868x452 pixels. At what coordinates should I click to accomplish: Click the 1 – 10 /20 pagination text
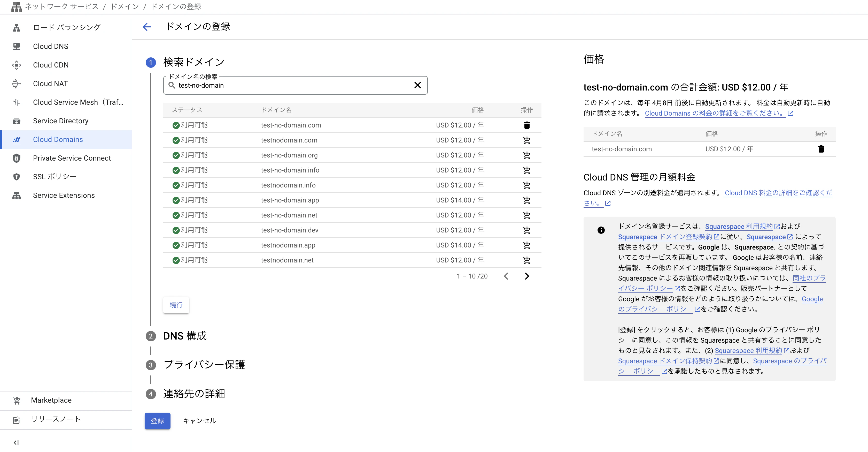(472, 276)
